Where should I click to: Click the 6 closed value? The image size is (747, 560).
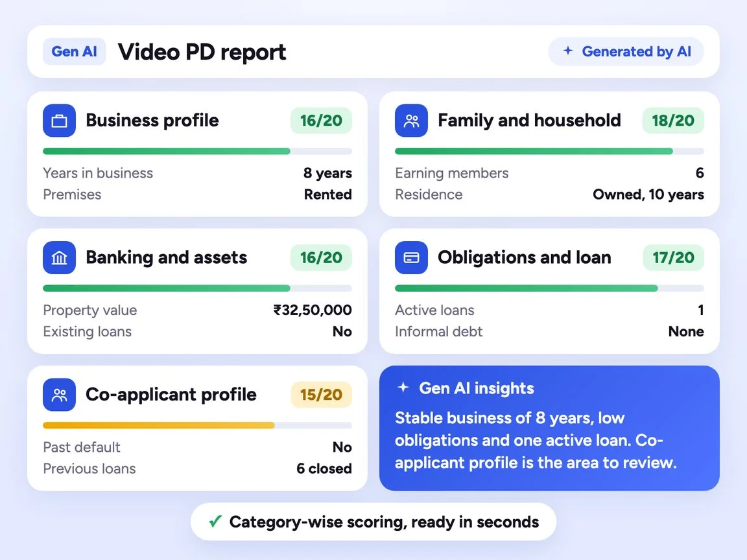tap(324, 469)
